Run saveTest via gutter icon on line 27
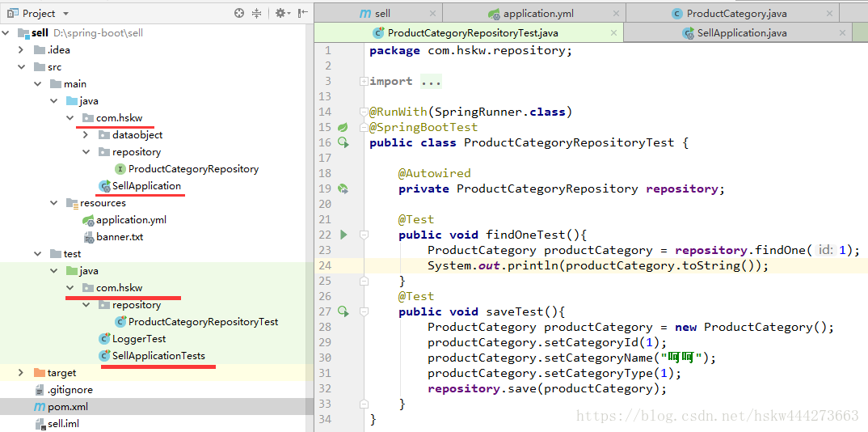Image resolution: width=868 pixels, height=432 pixels. [x=343, y=311]
